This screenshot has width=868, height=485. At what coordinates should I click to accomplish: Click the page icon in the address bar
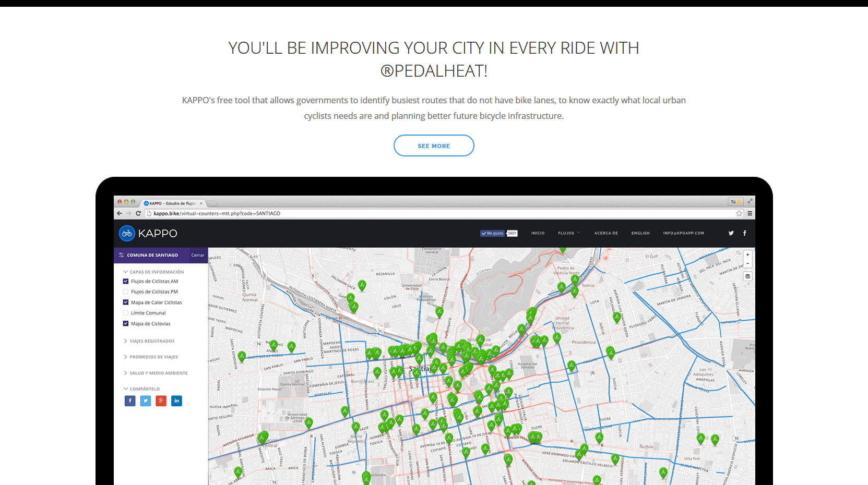click(149, 213)
